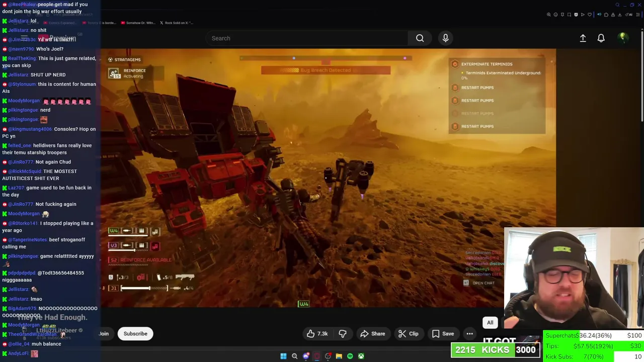Open the YouTube upload/create icon
Viewport: 644px width, 362px height.
pos(583,38)
